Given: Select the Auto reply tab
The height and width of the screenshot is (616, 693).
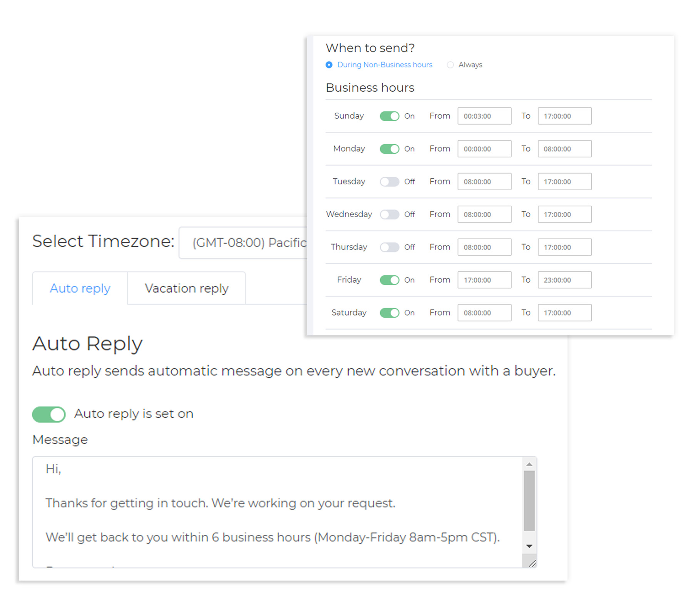Looking at the screenshot, I should pos(80,288).
